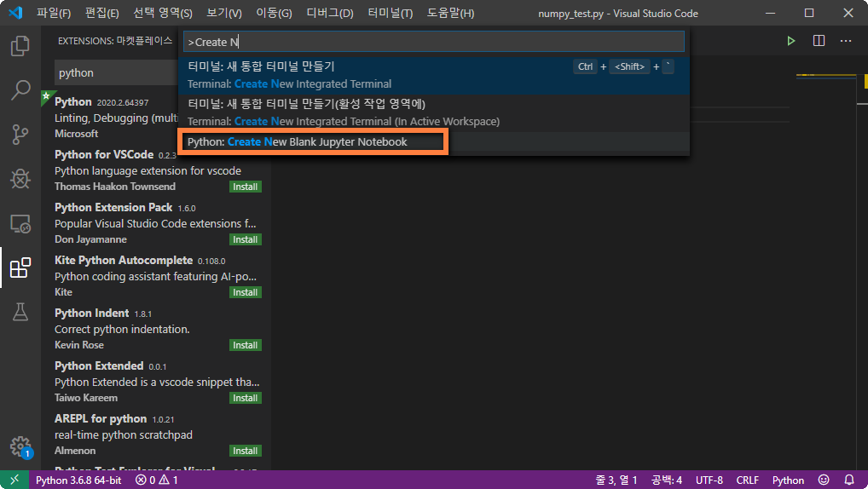Run Python file with green play icon
This screenshot has height=489, width=868.
(x=790, y=41)
